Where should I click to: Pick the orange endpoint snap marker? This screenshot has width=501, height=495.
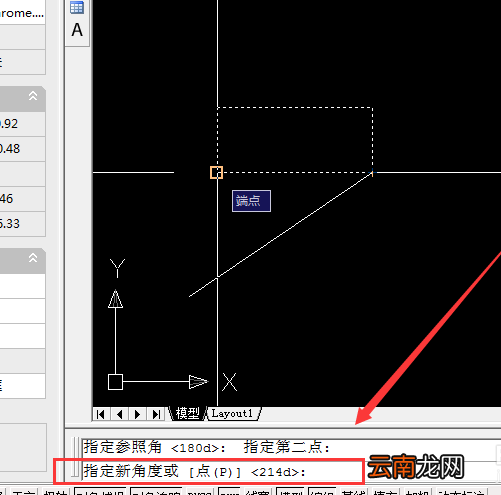click(x=216, y=173)
